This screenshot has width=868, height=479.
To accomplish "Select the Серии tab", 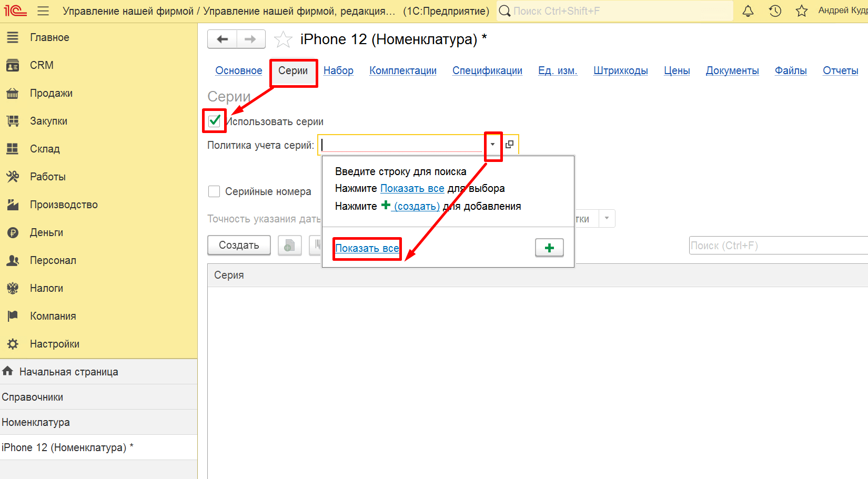I will point(293,70).
